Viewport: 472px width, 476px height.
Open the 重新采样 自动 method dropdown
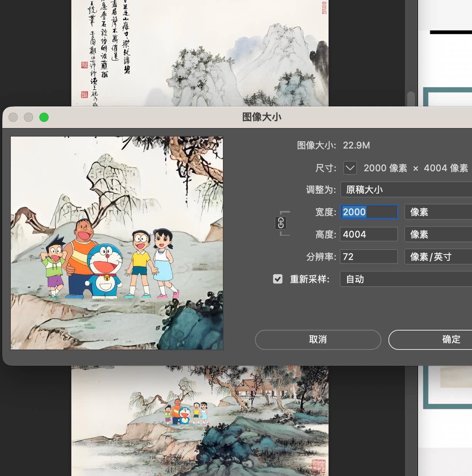click(x=406, y=279)
